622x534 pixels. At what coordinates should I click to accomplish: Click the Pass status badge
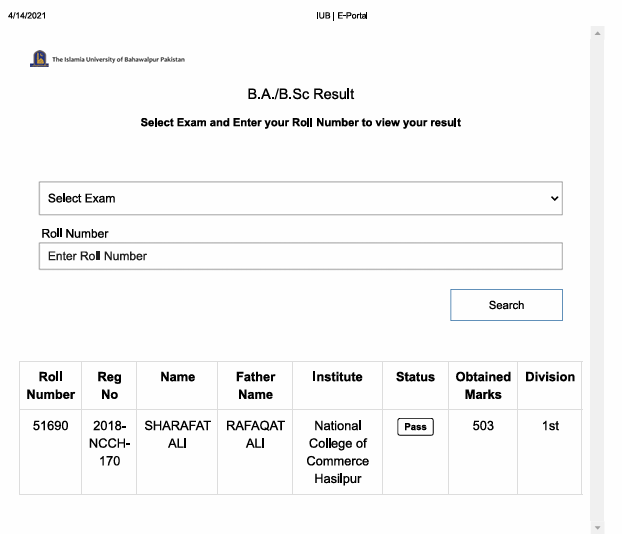(415, 427)
